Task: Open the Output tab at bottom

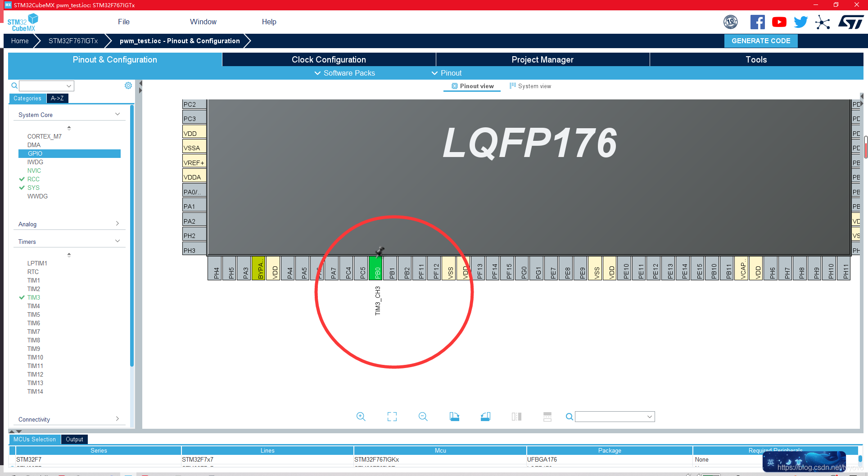Action: coord(74,439)
